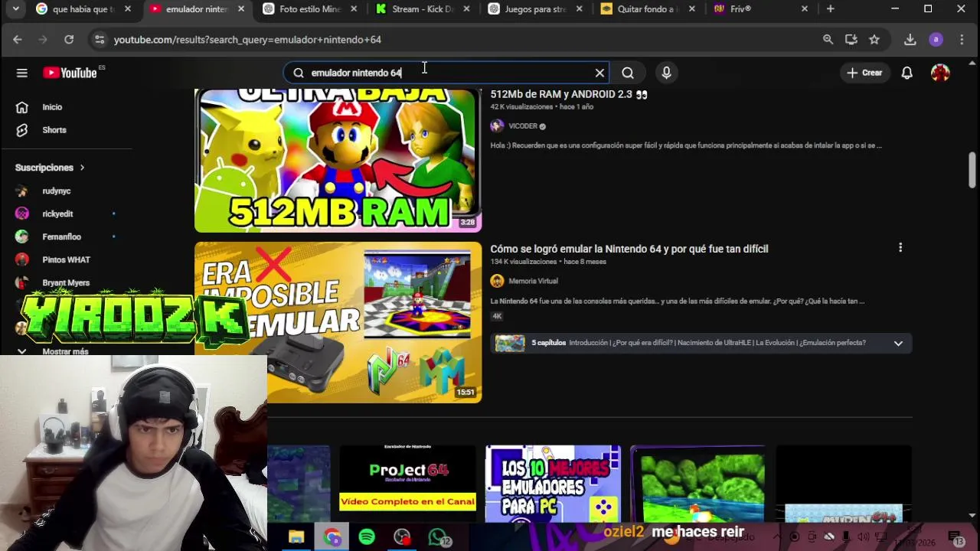The image size is (980, 551).
Task: Open the tab search dropdown arrow
Action: [x=15, y=9]
